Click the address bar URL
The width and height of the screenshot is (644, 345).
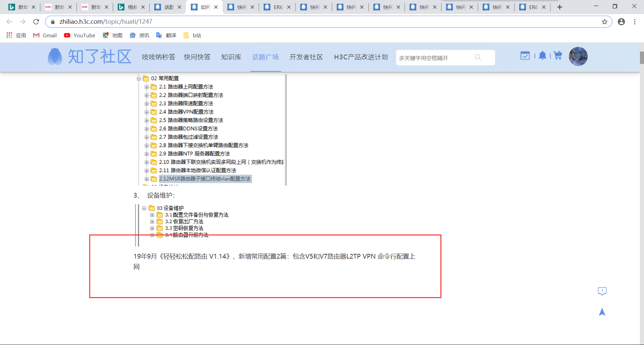(x=106, y=22)
